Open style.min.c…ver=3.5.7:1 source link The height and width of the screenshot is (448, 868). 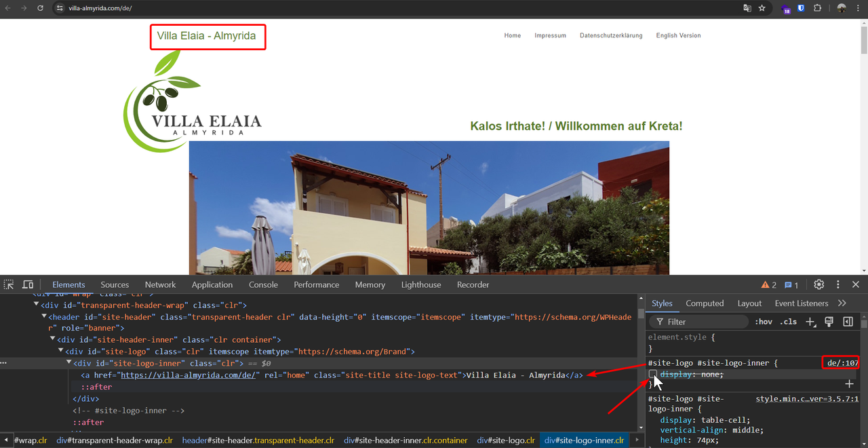click(808, 399)
